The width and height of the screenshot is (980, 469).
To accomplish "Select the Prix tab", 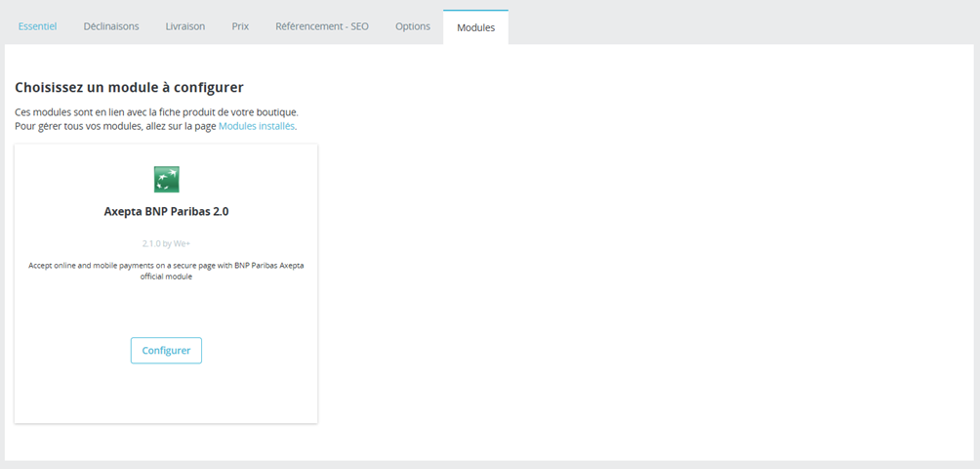I will click(x=240, y=26).
